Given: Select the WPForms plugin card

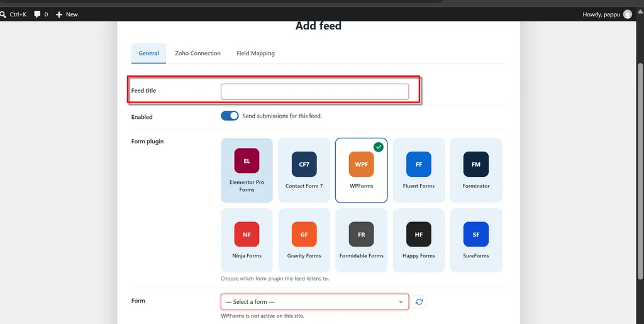Looking at the screenshot, I should 361,170.
